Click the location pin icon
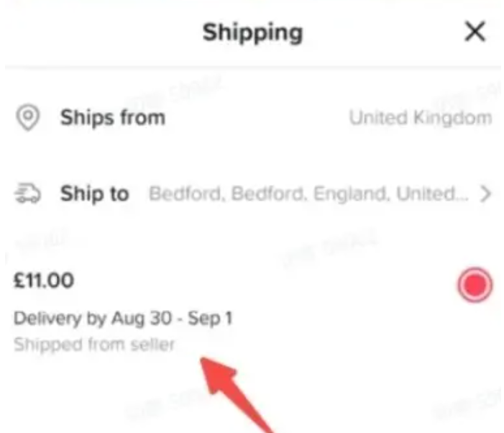The height and width of the screenshot is (433, 504). click(x=28, y=118)
